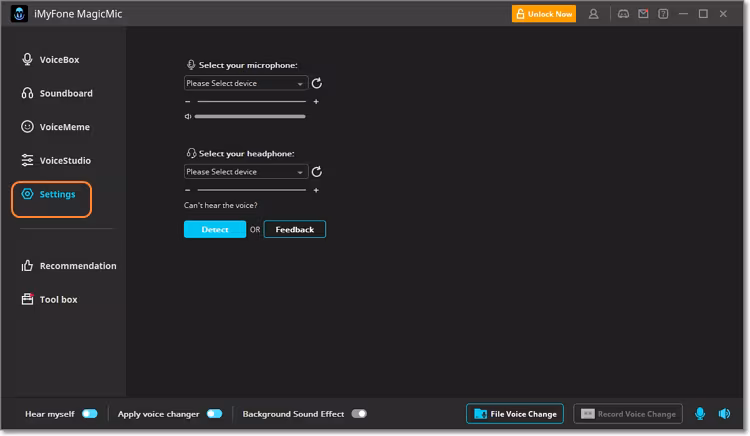Open the Soundboard section
Image resolution: width=750 pixels, height=436 pixels.
coord(57,93)
